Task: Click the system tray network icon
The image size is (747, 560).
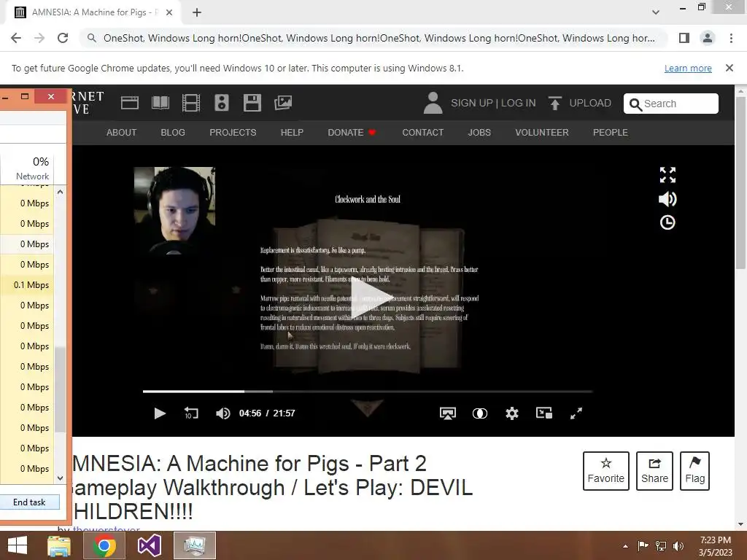Action: (x=661, y=546)
